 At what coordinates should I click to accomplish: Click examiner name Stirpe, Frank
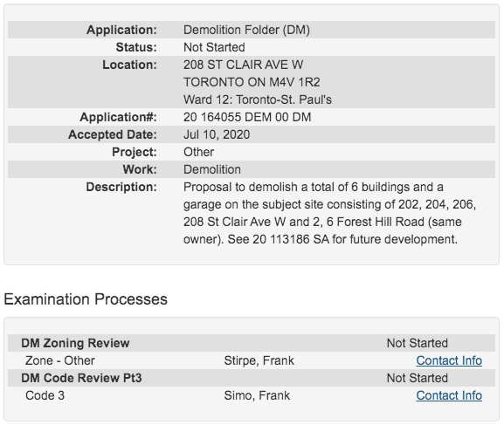(259, 360)
